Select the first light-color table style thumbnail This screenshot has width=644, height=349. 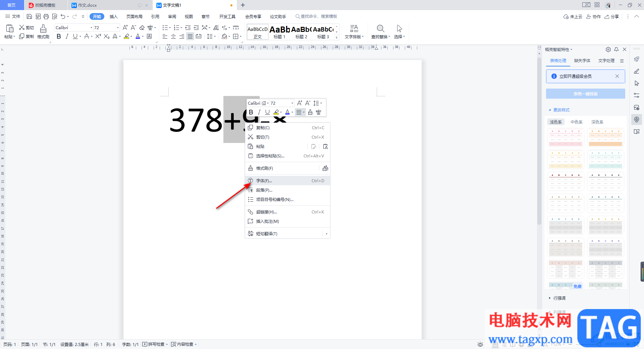(566, 137)
